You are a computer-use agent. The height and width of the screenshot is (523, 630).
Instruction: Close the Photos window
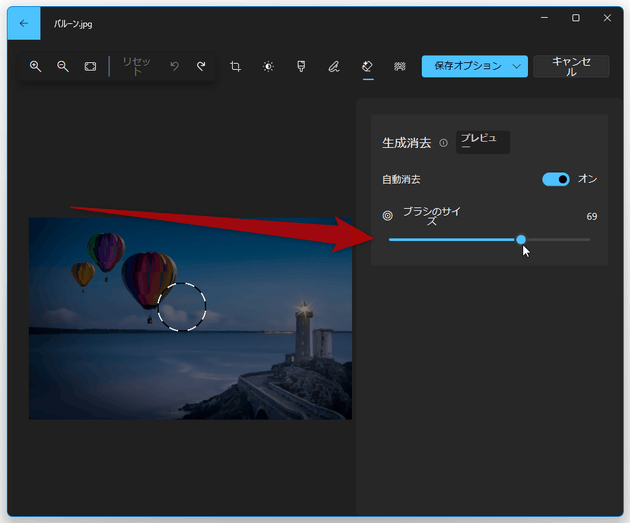click(607, 18)
